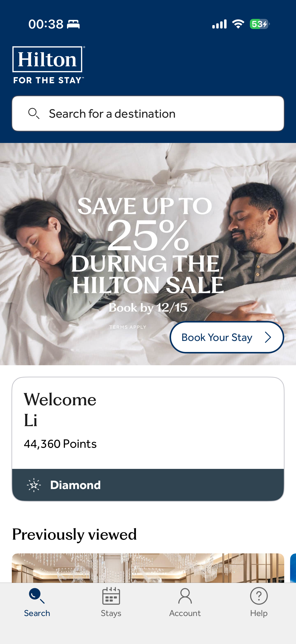Tap the Search tab magnifier icon

coord(37,596)
